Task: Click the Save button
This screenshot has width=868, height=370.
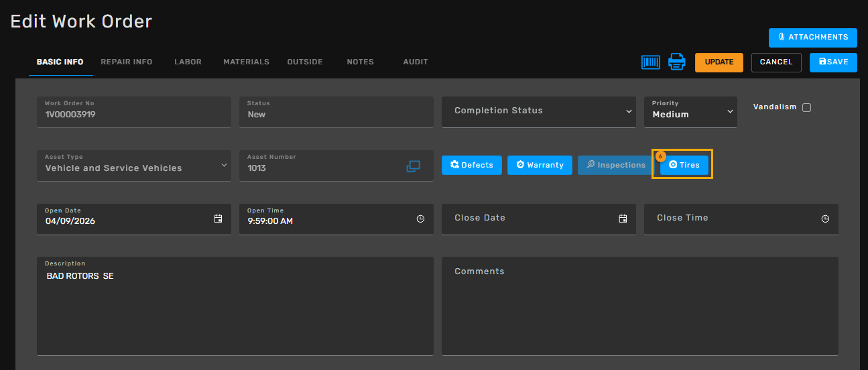Action: [833, 62]
